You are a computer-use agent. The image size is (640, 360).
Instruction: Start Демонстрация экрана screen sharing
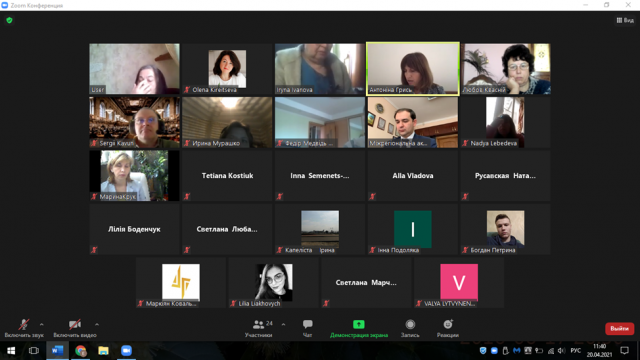(359, 328)
